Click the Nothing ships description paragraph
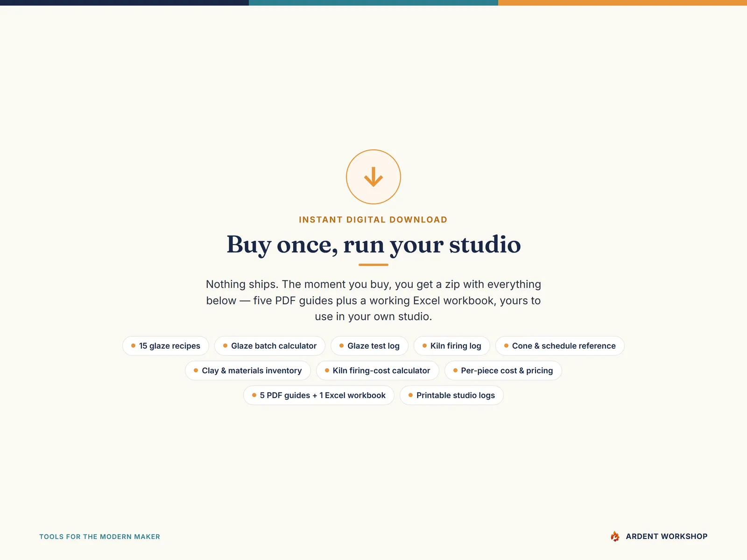 373,300
